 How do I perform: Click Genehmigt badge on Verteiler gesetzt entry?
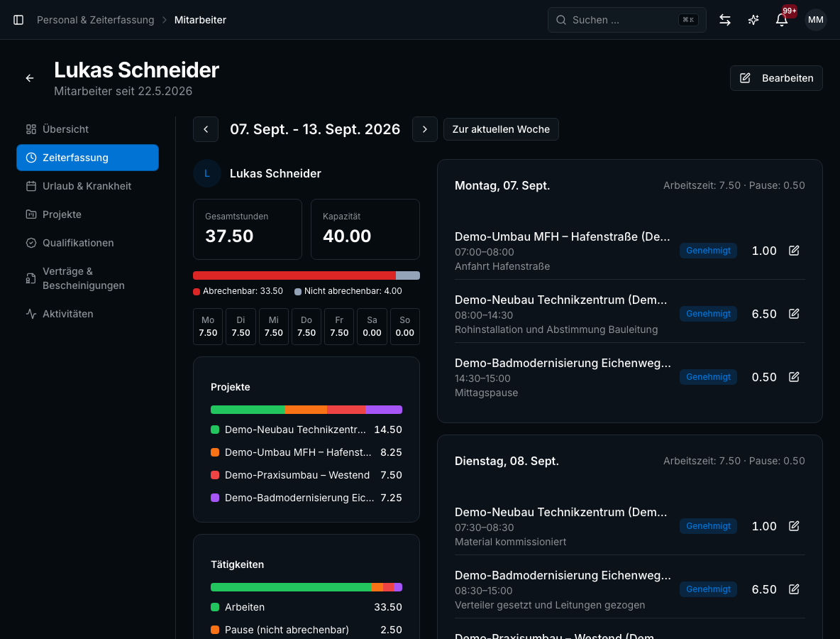[708, 589]
